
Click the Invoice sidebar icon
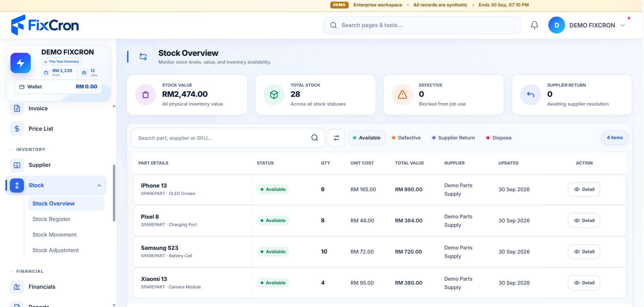coord(17,109)
